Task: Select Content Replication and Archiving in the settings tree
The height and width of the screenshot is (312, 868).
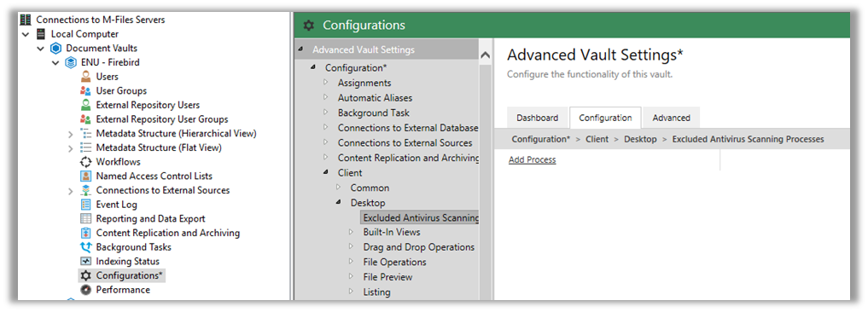Action: pos(409,158)
